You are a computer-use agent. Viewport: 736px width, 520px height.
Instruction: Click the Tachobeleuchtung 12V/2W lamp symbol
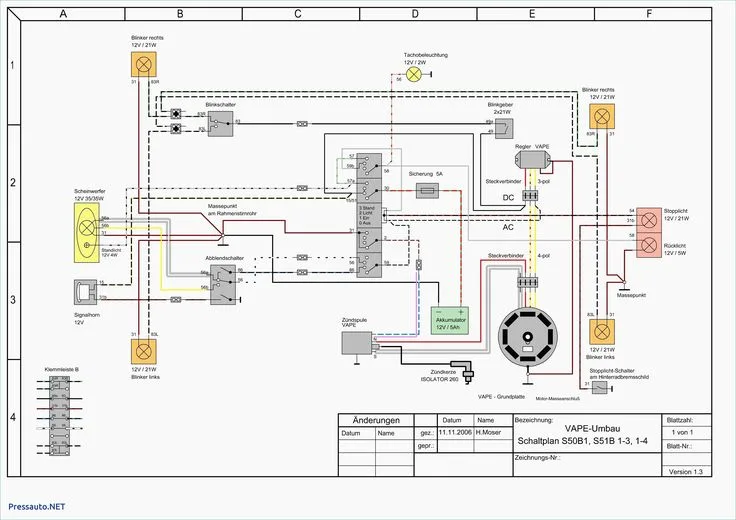414,74
